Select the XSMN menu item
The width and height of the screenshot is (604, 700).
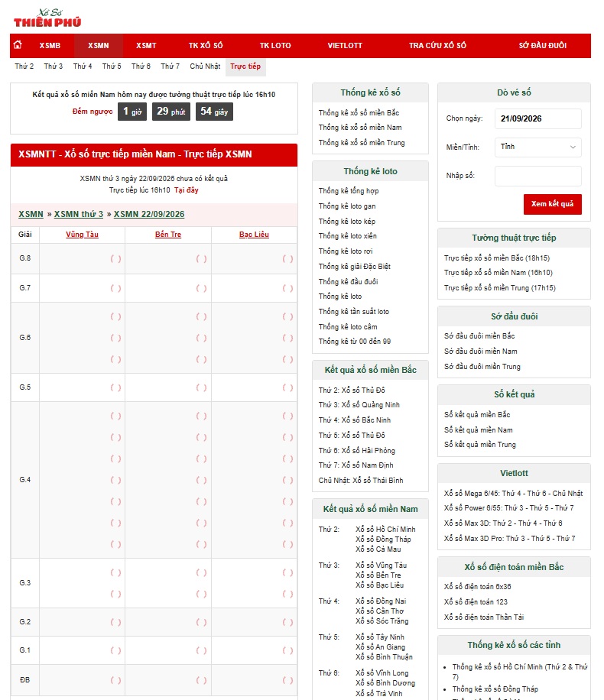(x=99, y=46)
